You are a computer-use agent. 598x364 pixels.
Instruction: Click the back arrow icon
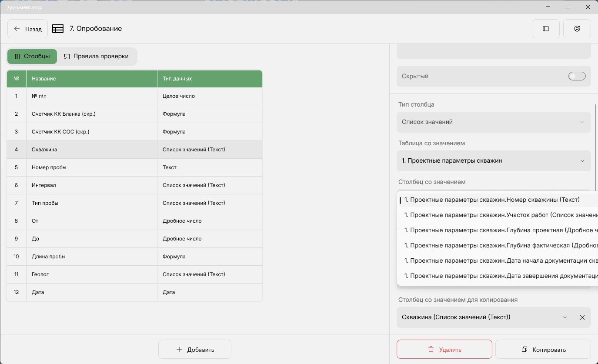pyautogui.click(x=17, y=29)
